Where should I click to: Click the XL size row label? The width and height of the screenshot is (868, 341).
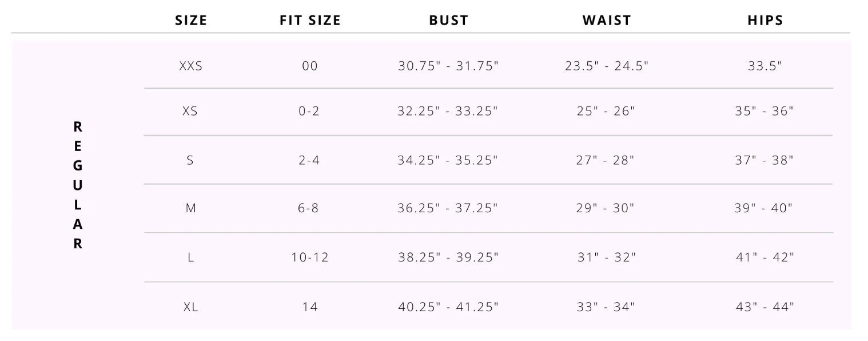pos(191,307)
